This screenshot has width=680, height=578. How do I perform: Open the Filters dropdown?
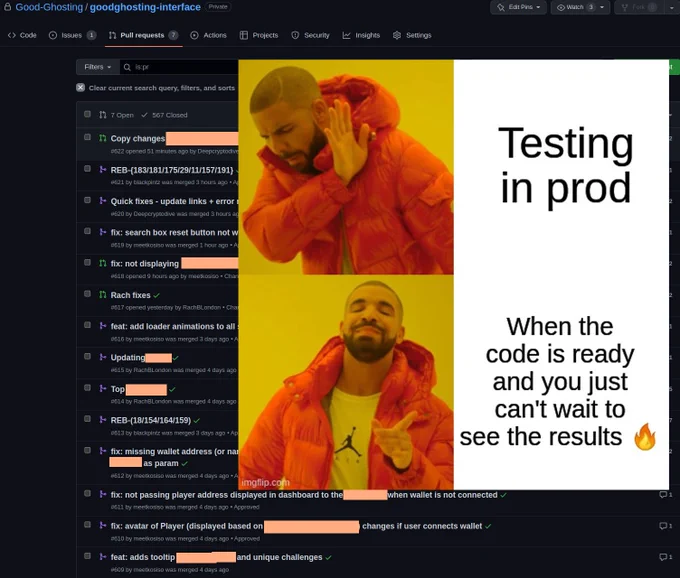[x=98, y=67]
